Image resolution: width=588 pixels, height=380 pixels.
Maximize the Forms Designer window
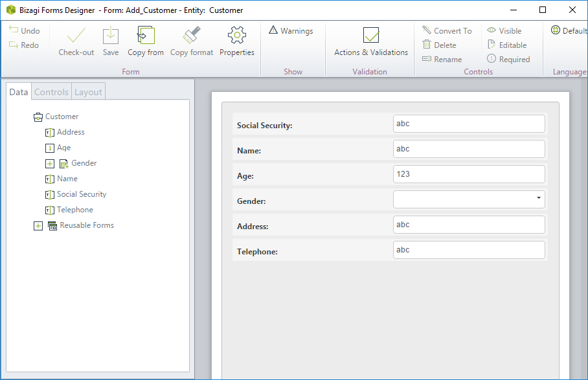click(542, 10)
